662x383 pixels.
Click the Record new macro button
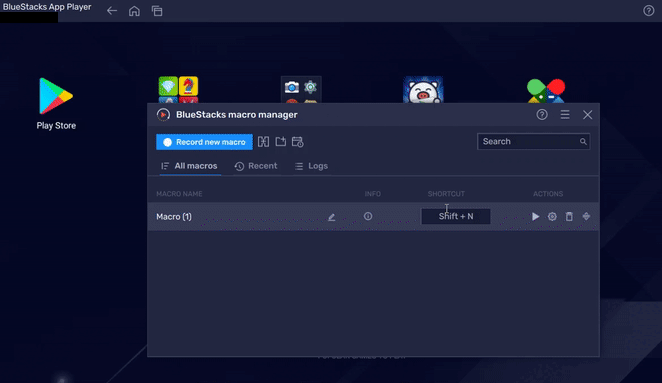[x=204, y=142]
